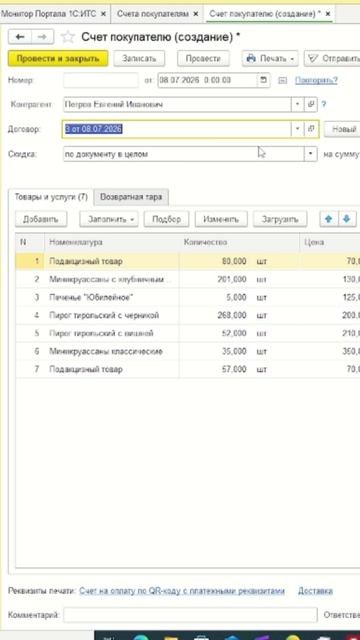Click the N column header

(x=30, y=242)
